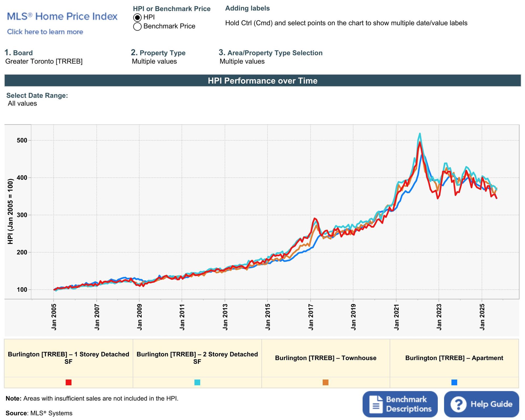
Task: Select the Burlington Townhouse legend label
Action: [x=325, y=358]
